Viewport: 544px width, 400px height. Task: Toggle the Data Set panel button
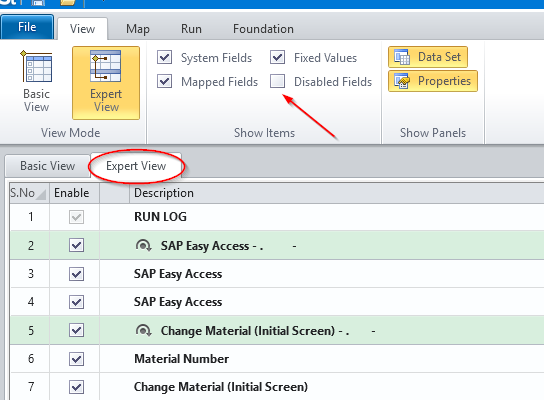pyautogui.click(x=428, y=57)
